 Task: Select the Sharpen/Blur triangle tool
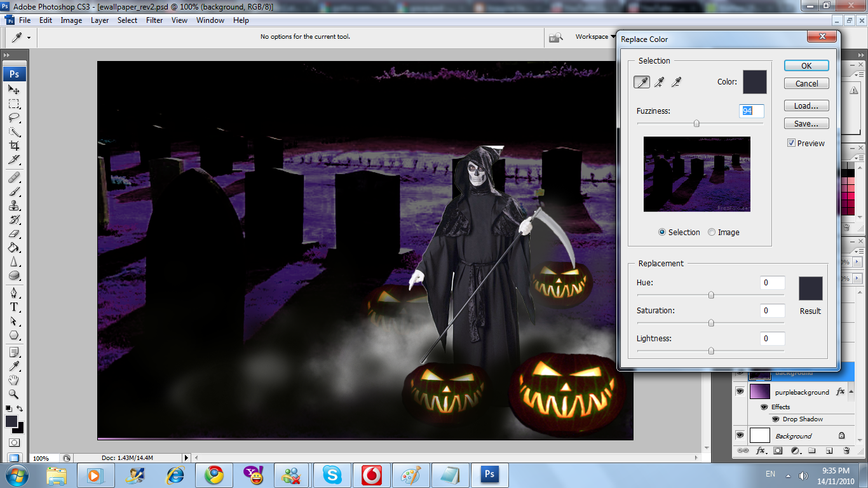coord(14,261)
